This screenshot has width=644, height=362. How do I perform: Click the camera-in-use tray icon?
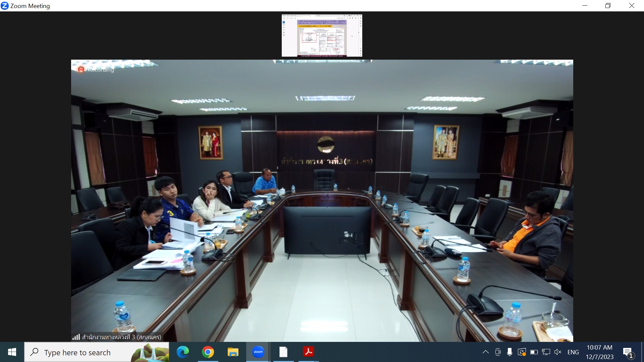click(x=498, y=352)
